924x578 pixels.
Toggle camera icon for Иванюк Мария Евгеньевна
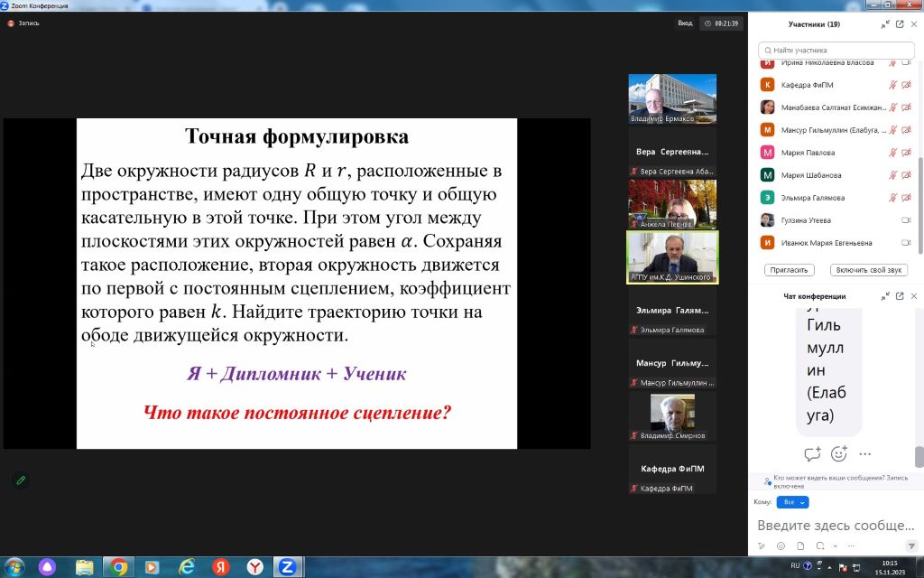coord(906,243)
